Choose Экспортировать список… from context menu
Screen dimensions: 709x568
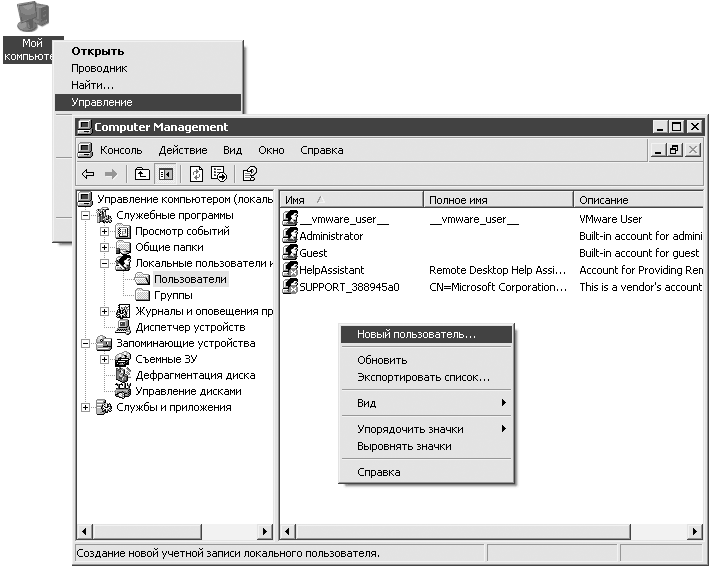pyautogui.click(x=426, y=377)
